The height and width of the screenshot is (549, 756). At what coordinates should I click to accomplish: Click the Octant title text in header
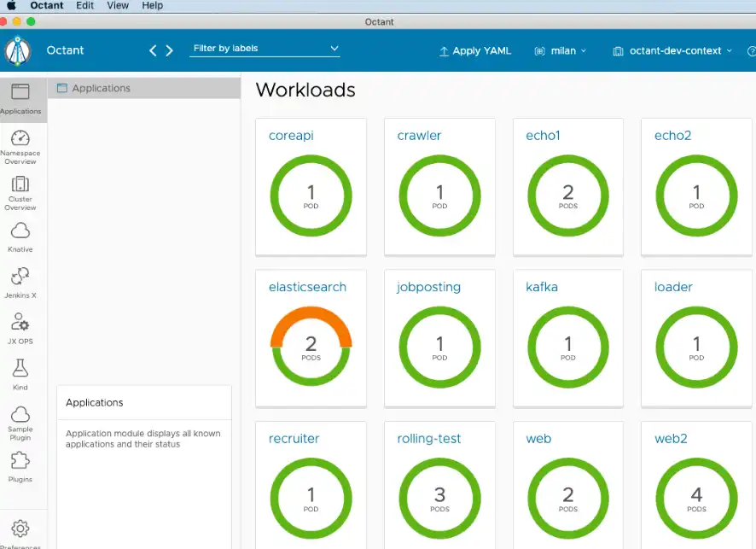65,50
